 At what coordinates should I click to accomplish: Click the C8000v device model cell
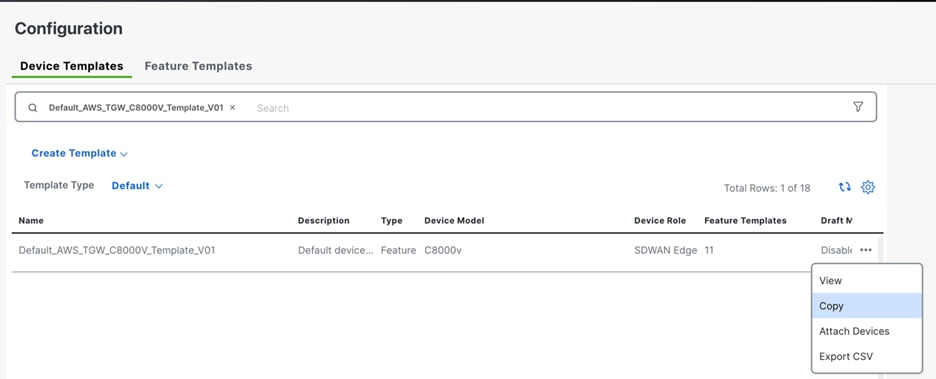443,251
